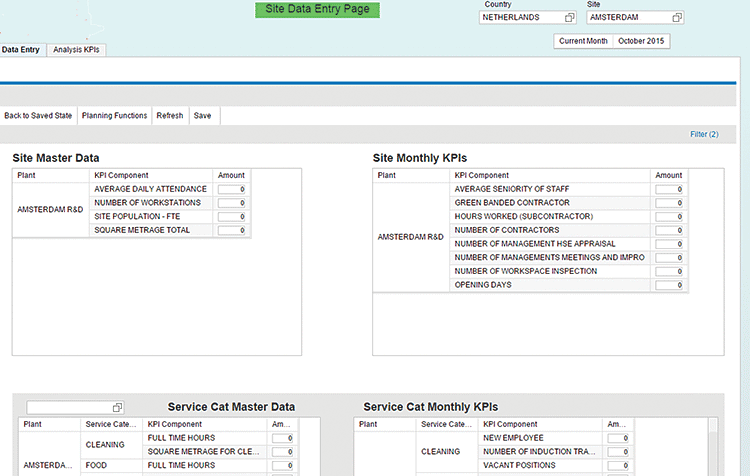Select the AMSTERDAM site field
This screenshot has width=750, height=476.
tap(628, 18)
